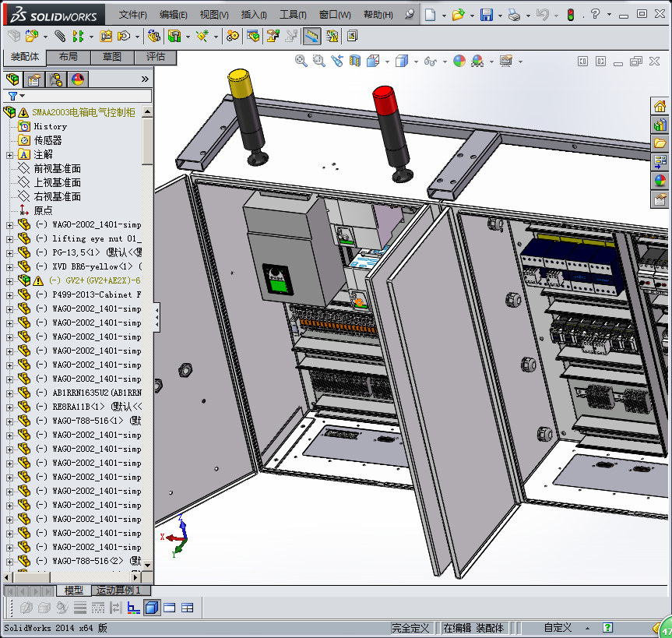Expand the lifting eye nut component node

click(9, 238)
